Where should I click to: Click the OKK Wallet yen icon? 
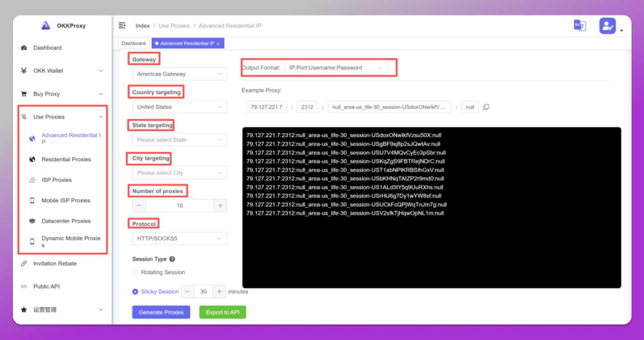click(24, 71)
